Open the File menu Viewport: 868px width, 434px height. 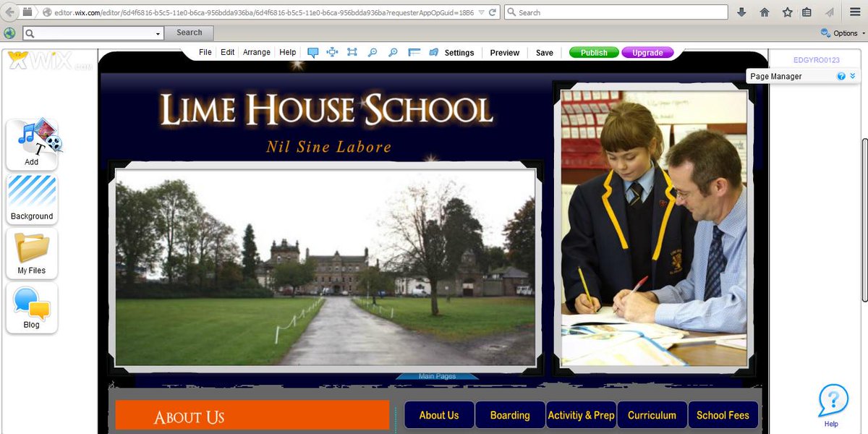pyautogui.click(x=205, y=52)
